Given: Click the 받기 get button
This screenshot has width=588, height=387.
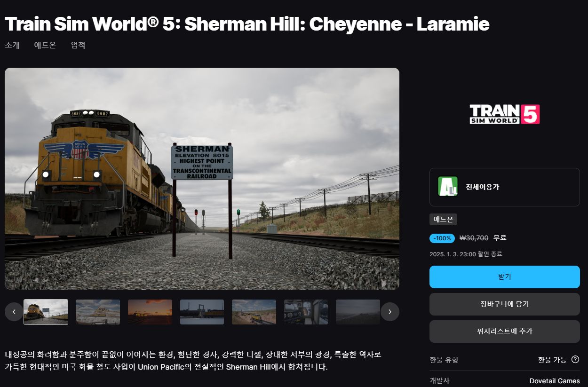Looking at the screenshot, I should (504, 277).
